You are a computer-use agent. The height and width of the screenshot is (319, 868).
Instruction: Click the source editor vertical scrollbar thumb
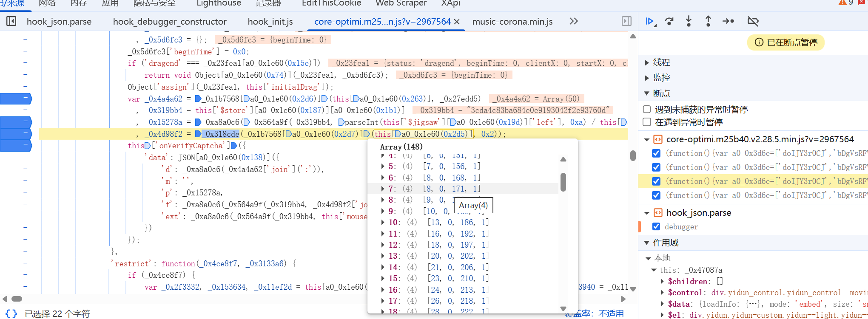tap(633, 155)
